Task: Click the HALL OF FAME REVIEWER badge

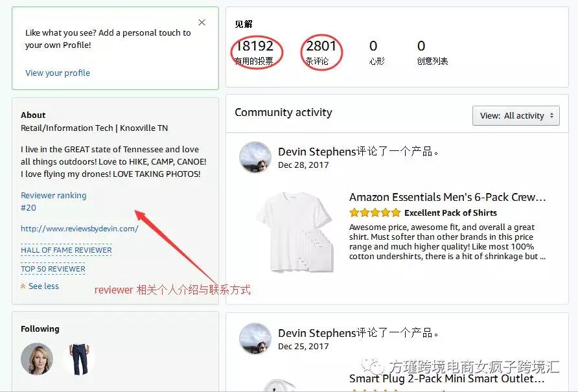Action: pos(66,250)
